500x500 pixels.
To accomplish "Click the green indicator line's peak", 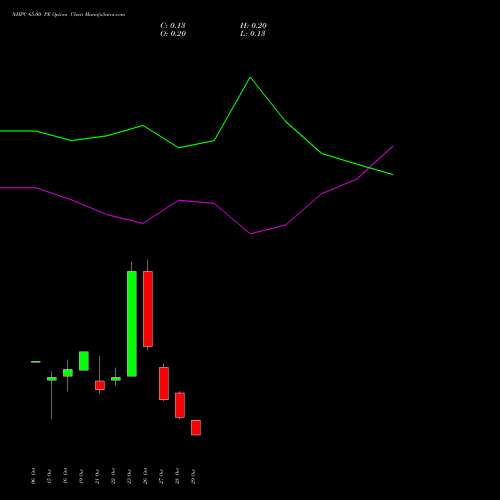I will coord(250,78).
